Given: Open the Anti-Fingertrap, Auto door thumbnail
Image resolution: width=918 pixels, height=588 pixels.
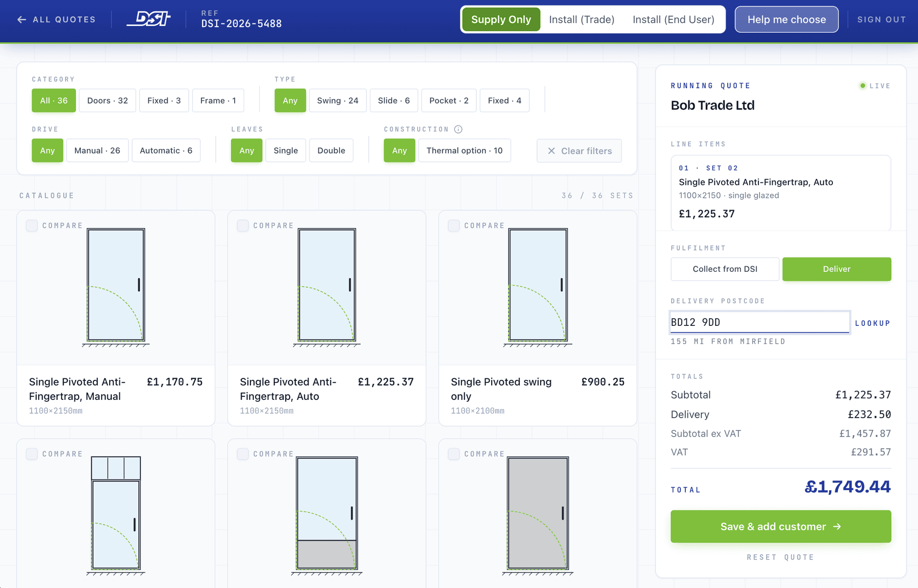Looking at the screenshot, I should [x=327, y=287].
